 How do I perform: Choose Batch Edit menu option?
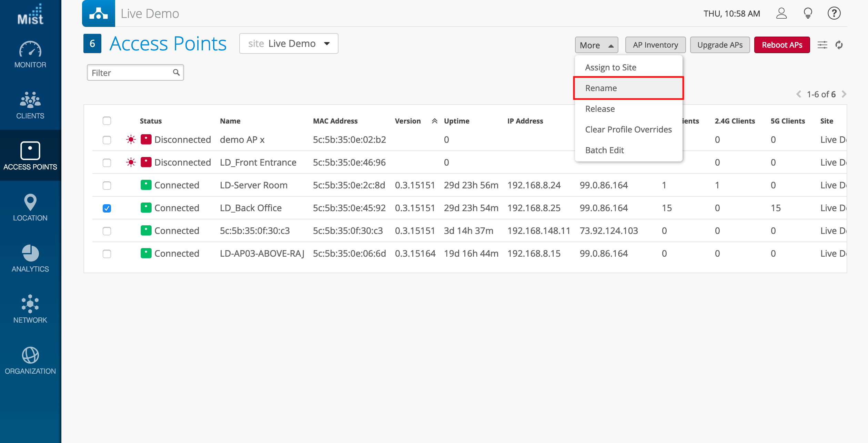pos(604,150)
